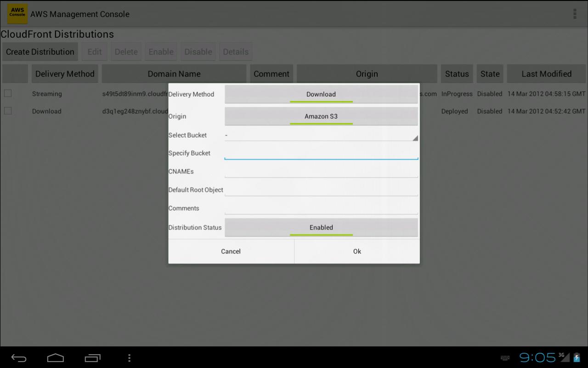Click the Default Root Object label
This screenshot has height=368, width=588.
click(x=196, y=190)
